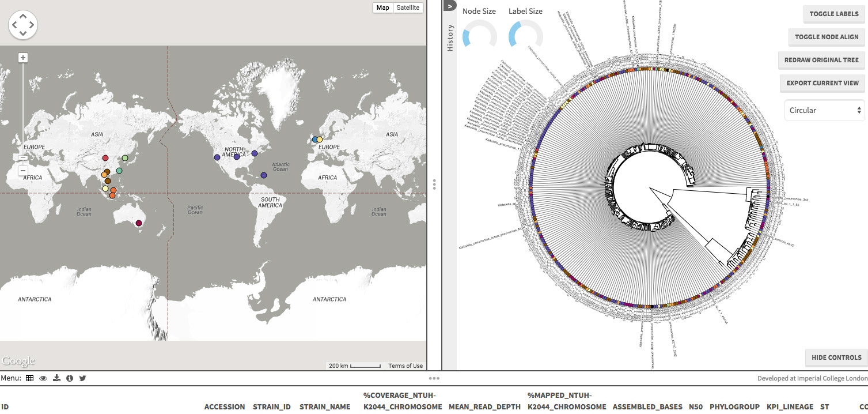This screenshot has width=868, height=414.
Task: Select the Map view tab
Action: tap(382, 7)
